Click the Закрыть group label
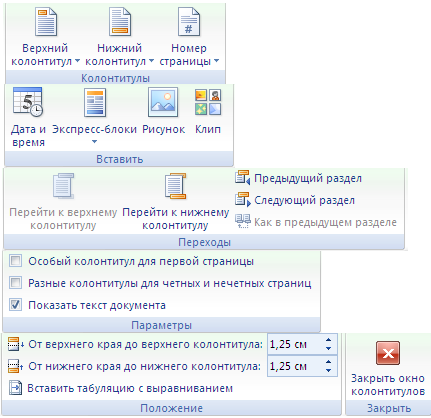 389,408
